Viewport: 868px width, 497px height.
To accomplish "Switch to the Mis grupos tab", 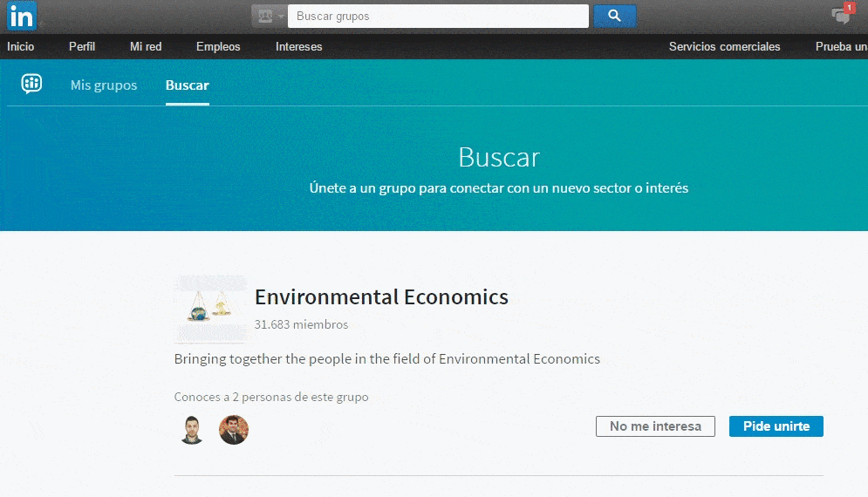I will pos(104,85).
